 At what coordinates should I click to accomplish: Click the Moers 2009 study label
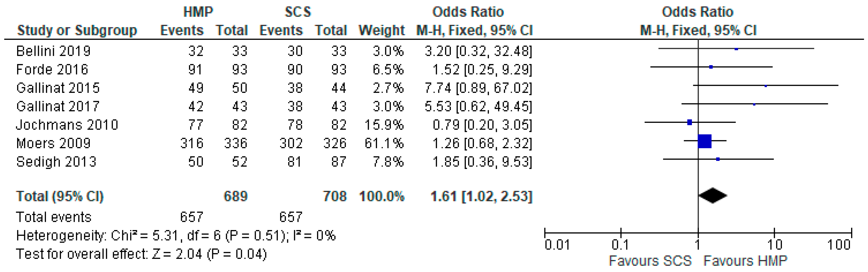(53, 144)
